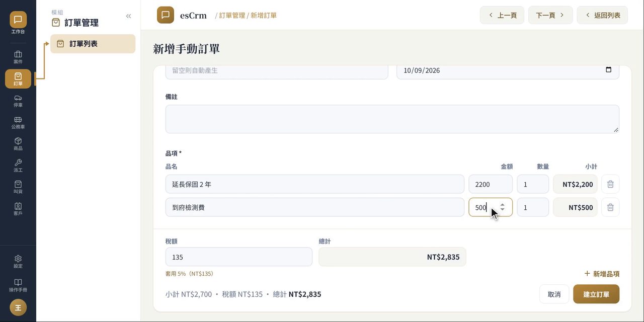This screenshot has width=644, height=322.
Task: Click the 王 user avatar
Action: (18, 307)
